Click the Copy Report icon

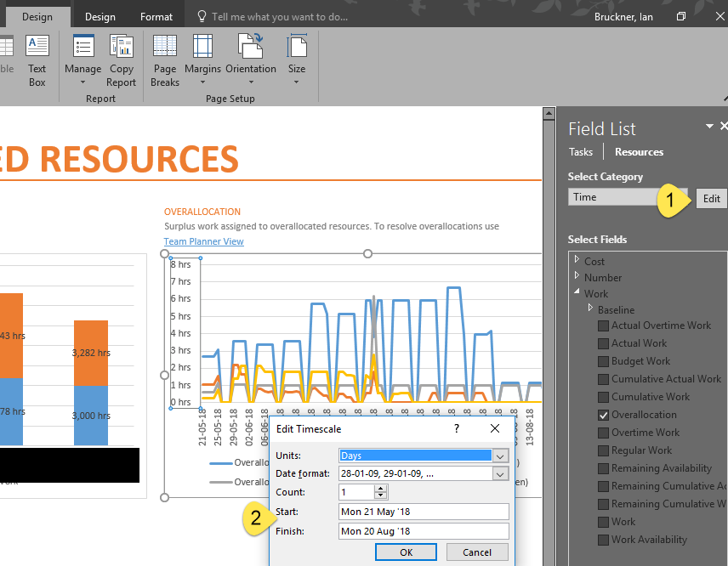coord(122,59)
